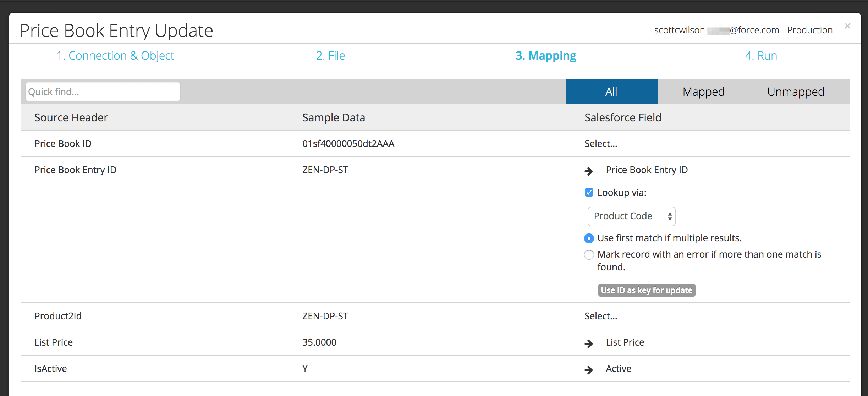Change mapped List Price Salesforce field

[625, 342]
